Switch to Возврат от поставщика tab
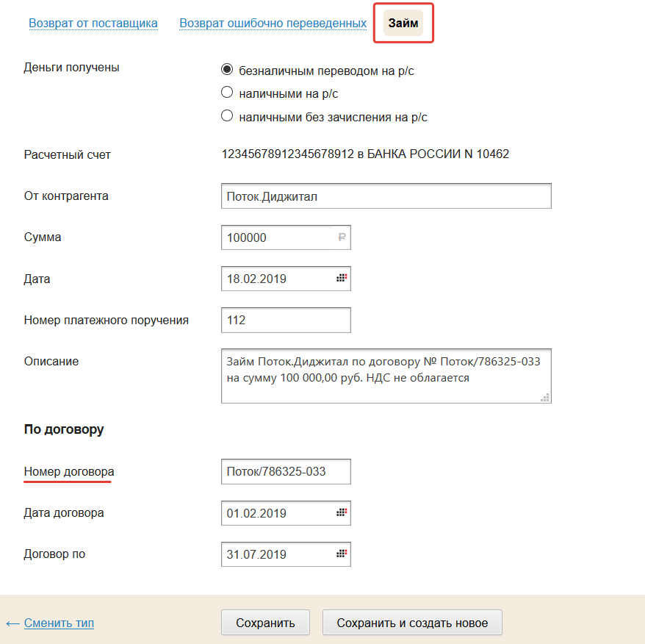Screen dimensions: 645x644 click(93, 24)
